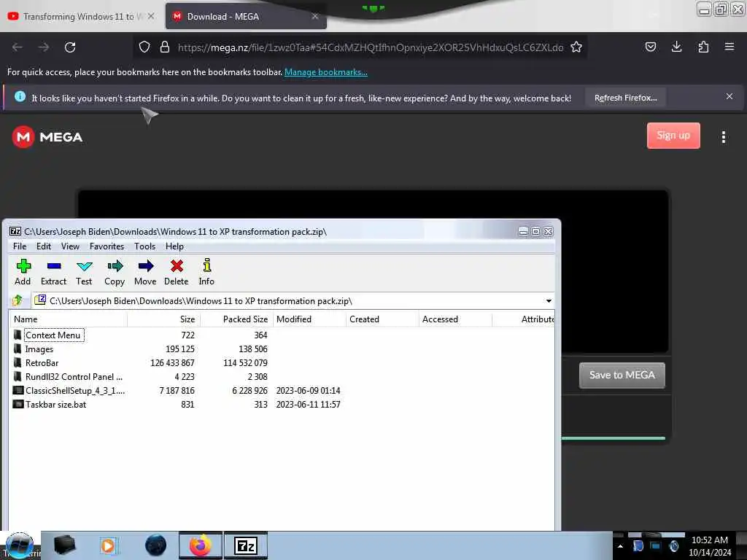Click the site security padlock icon
The width and height of the screenshot is (747, 560).
(164, 47)
